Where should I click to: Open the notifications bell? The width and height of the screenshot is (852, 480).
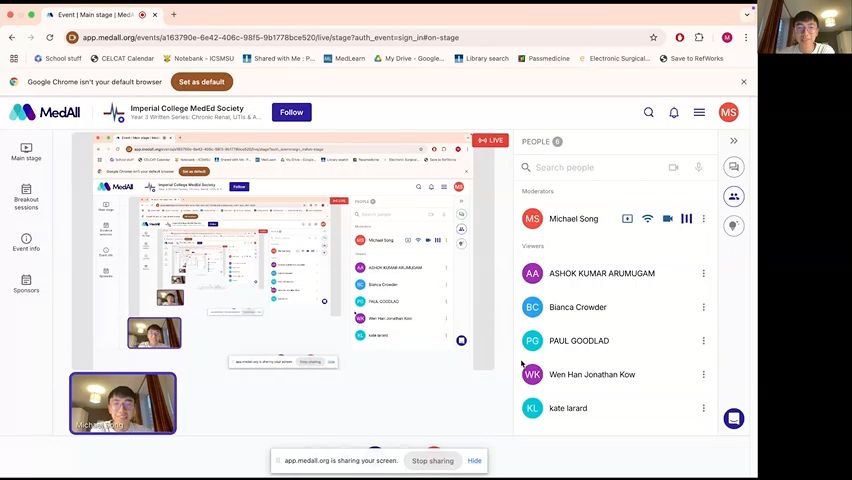674,113
